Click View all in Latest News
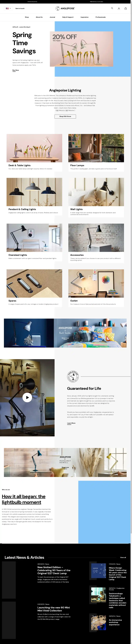The height and width of the screenshot is (644, 132). coord(123,558)
